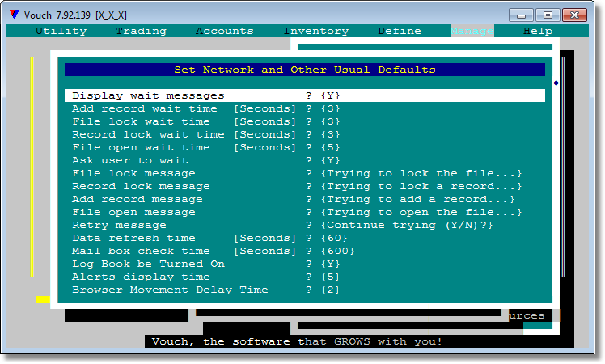Click the 'Add record message' label

click(137, 199)
